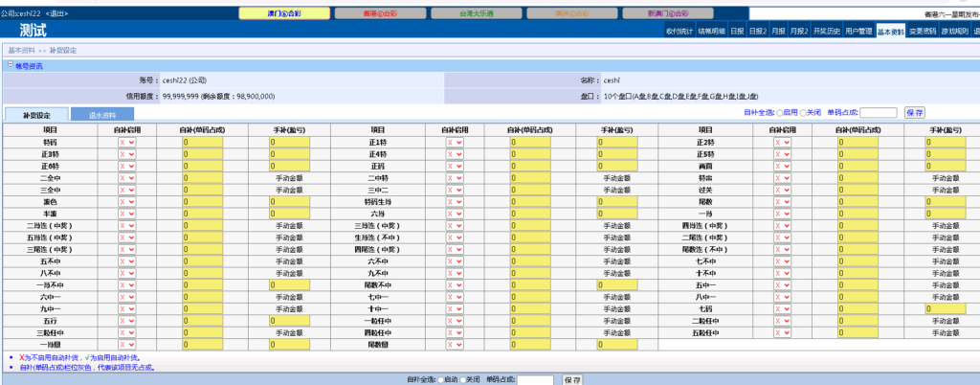The height and width of the screenshot is (385, 980).
Task: Open the 七码 自补启用 dropdown
Action: click(x=782, y=308)
